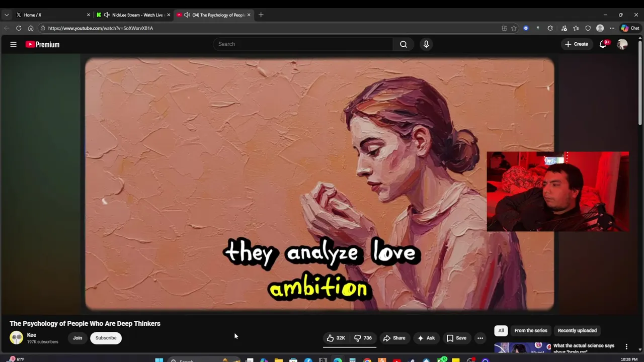Screen dimensions: 644x362
Task: Click the YouTube search input field
Action: pos(303,44)
